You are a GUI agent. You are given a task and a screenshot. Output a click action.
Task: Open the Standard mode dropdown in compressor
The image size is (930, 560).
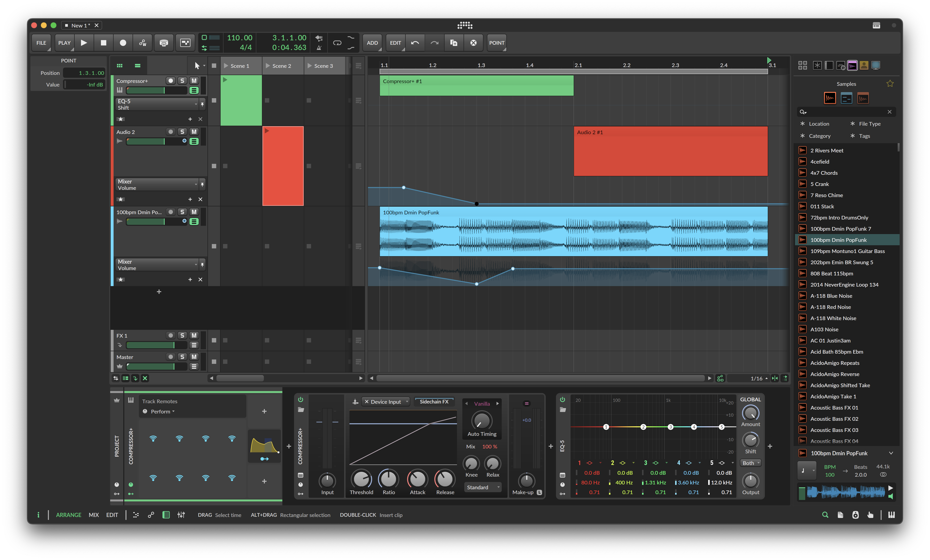click(482, 487)
